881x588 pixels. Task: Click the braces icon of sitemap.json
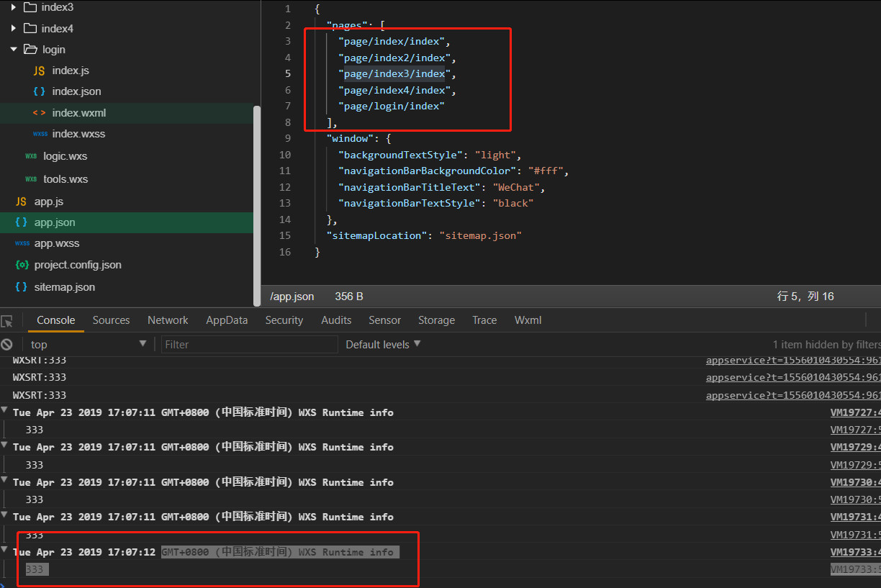tap(22, 287)
